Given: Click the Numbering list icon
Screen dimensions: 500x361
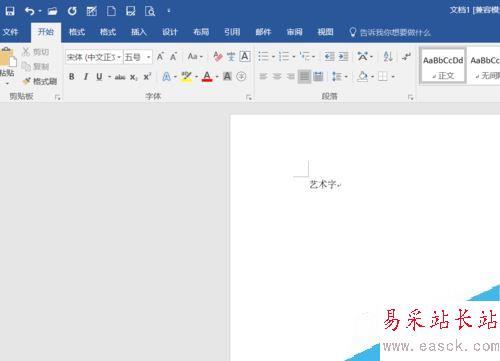Looking at the screenshot, I should point(284,56).
